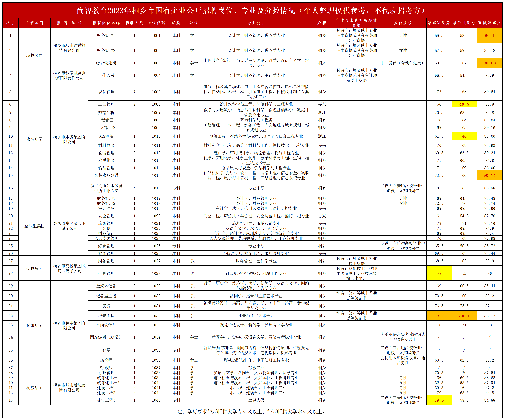Screen dimensions: 505x420
Task: Select the 面试最高分 header cell
Action: pyautogui.click(x=489, y=23)
